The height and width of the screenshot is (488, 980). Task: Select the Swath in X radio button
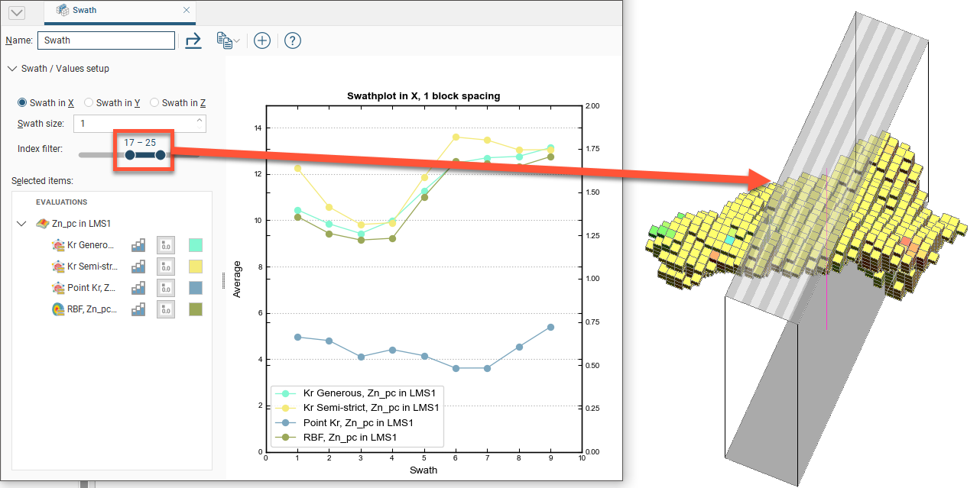(22, 102)
